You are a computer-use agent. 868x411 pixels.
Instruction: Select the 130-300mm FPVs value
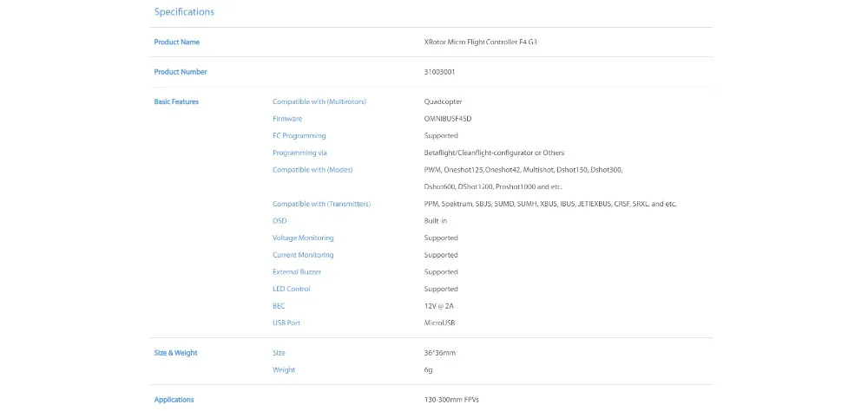451,400
